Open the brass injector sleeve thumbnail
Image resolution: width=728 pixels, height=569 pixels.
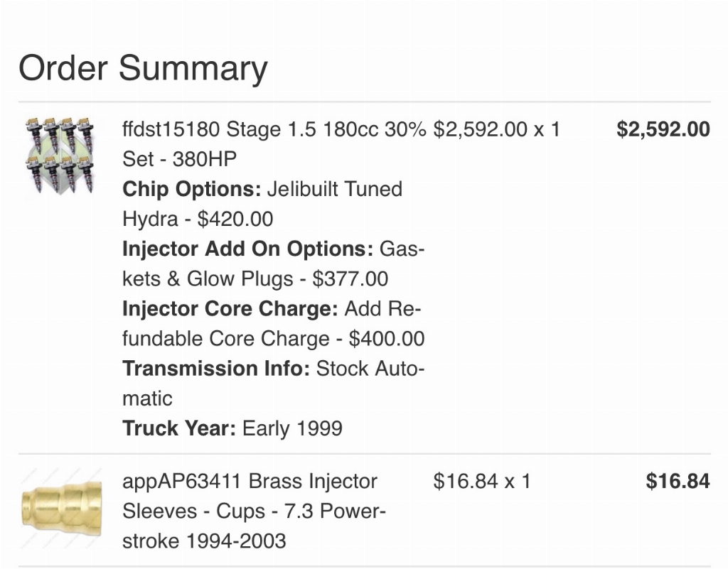[x=61, y=508]
